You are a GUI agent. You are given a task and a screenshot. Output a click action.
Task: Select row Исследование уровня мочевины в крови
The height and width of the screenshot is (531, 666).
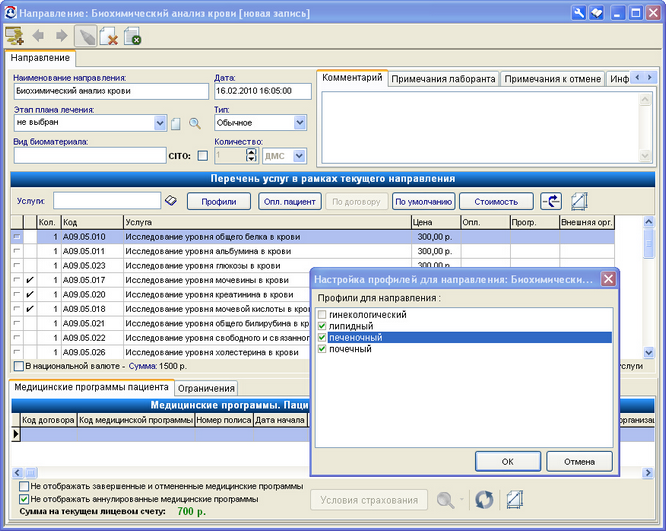161,280
